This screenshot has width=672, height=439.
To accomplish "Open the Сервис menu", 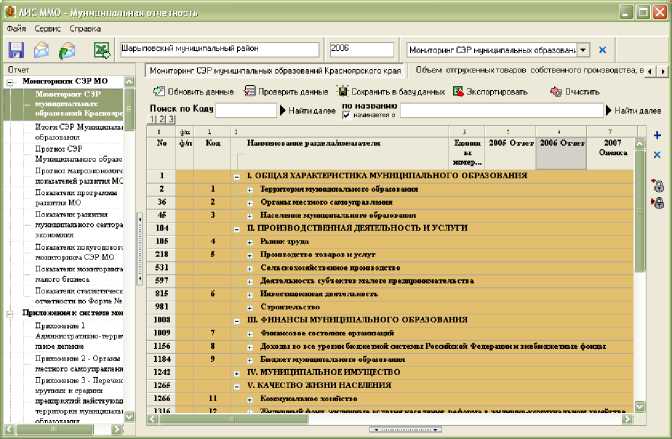I will 46,29.
